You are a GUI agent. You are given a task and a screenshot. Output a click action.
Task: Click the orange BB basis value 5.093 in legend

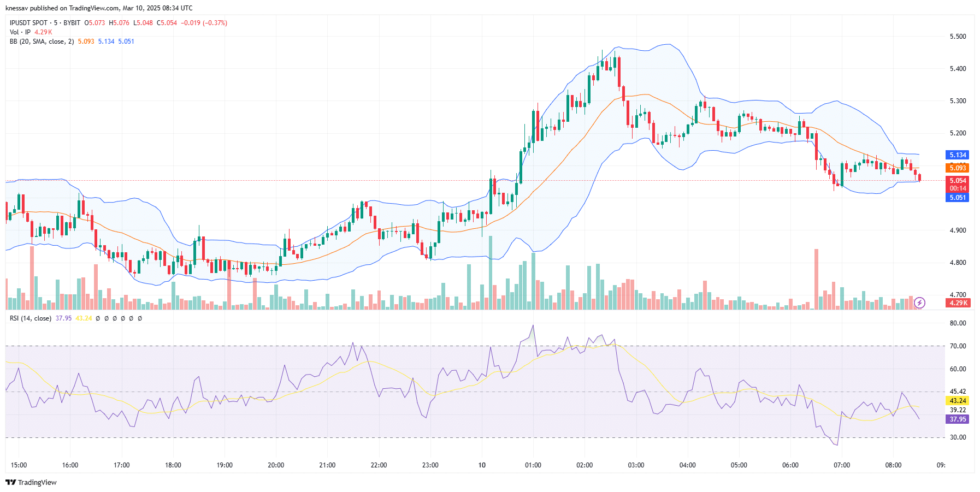(x=86, y=42)
